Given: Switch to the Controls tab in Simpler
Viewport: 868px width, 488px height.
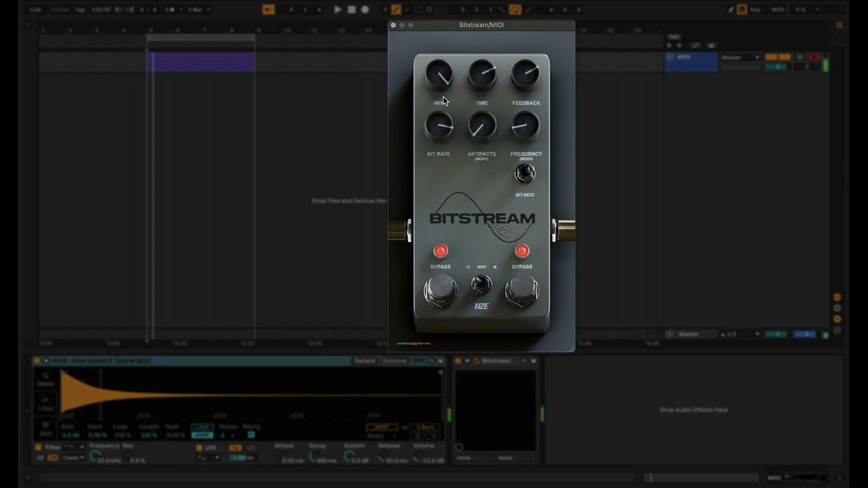Looking at the screenshot, I should [395, 361].
